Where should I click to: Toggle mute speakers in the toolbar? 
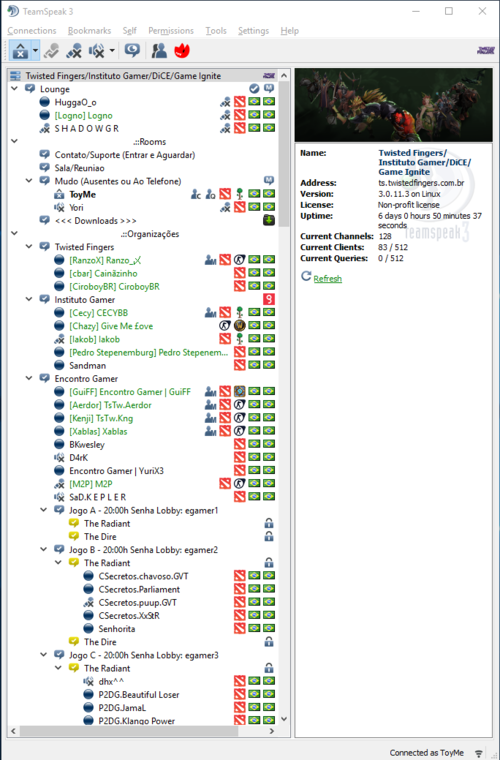click(x=97, y=50)
